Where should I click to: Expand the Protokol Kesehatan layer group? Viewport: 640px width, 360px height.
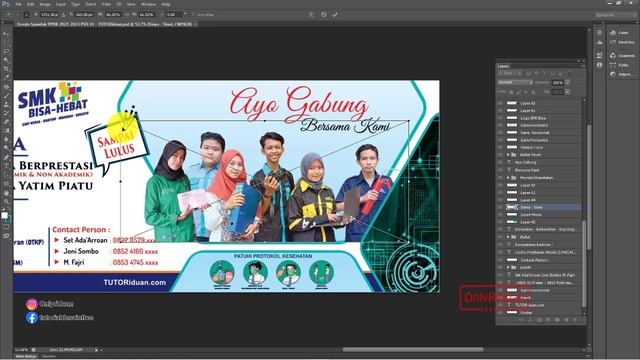coord(508,178)
